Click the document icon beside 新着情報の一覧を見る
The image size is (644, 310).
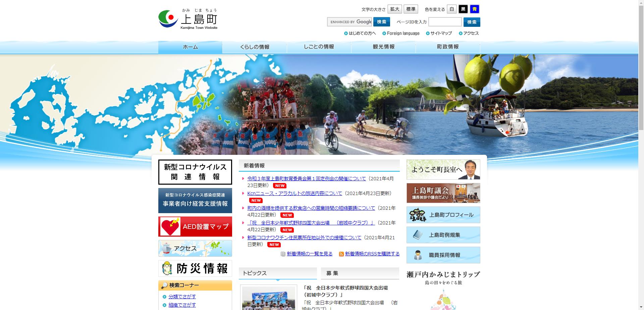coord(283,254)
